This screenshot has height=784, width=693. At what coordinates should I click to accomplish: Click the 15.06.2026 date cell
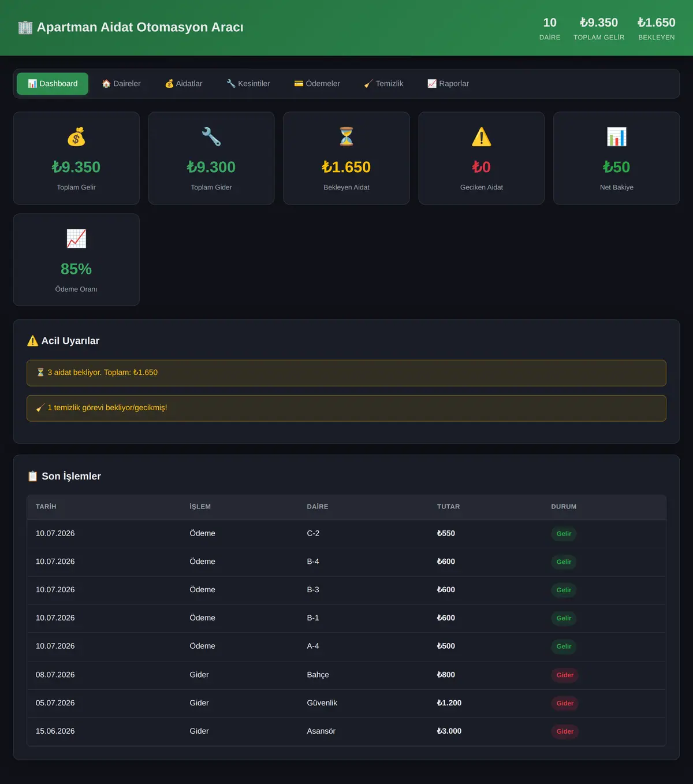pos(55,731)
